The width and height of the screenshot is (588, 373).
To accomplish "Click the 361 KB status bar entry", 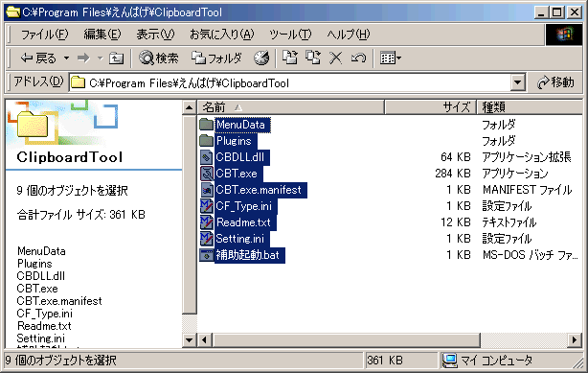I will [385, 361].
